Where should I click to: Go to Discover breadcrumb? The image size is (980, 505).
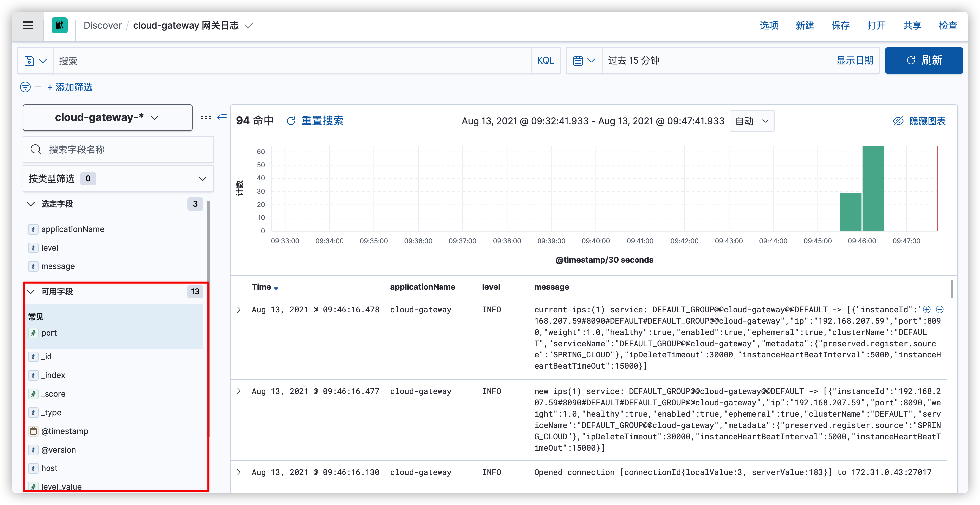[x=103, y=26]
